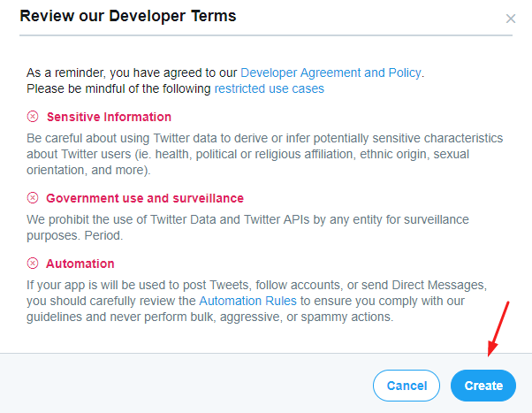Click the 'Review our Developer Terms' title
The height and width of the screenshot is (413, 532).
pyautogui.click(x=128, y=17)
